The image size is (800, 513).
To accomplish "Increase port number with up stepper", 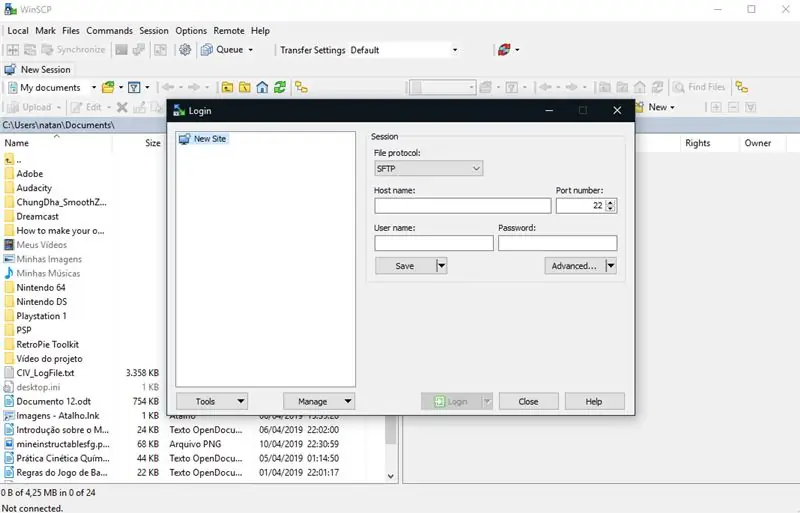I will [611, 203].
